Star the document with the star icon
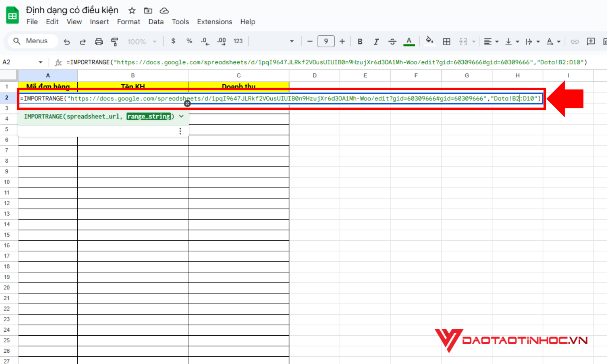 pyautogui.click(x=132, y=11)
